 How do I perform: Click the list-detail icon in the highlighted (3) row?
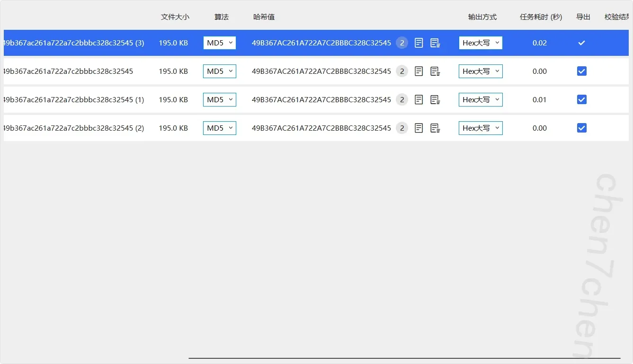click(435, 43)
